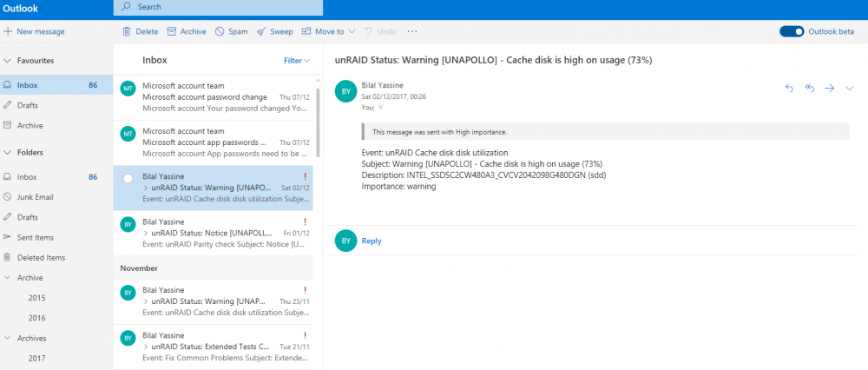This screenshot has height=370, width=868.
Task: Click the Move to folder icon
Action: (x=306, y=31)
